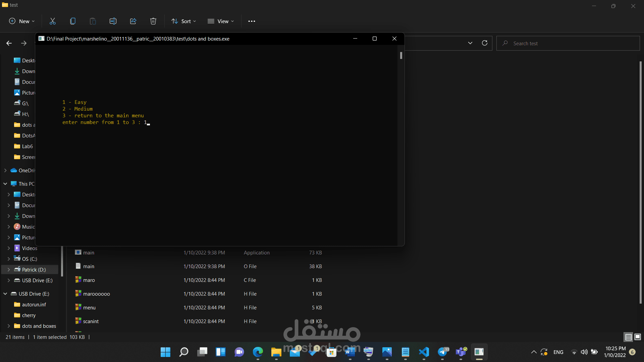Collapse the This PC tree node
644x362 pixels.
tap(5, 184)
